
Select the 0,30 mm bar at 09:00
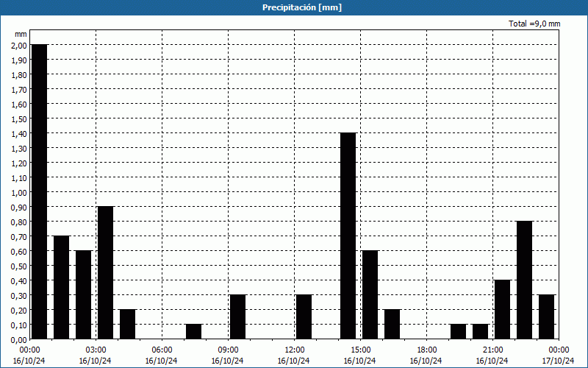[x=237, y=317]
